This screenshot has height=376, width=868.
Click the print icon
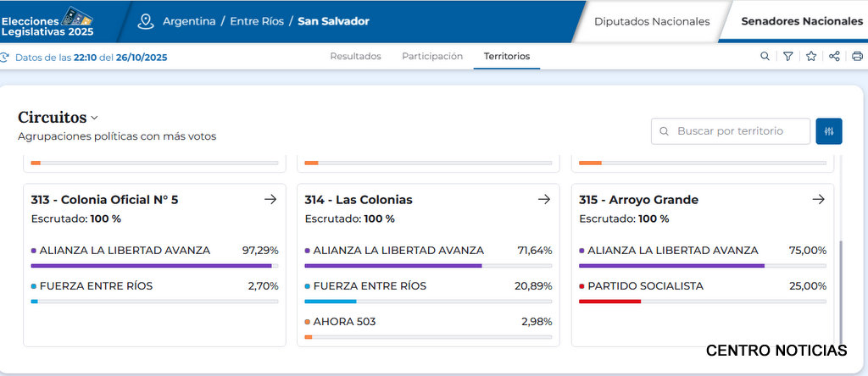(x=857, y=57)
